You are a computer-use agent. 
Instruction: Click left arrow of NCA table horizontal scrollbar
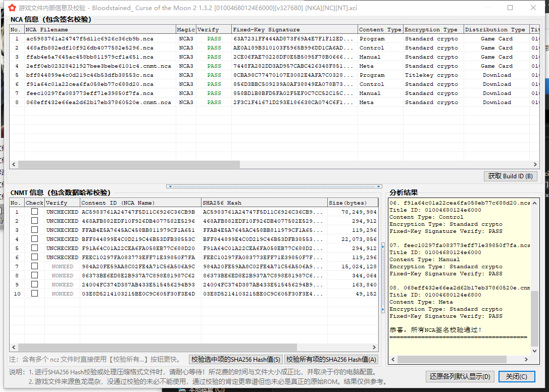[x=14, y=165]
